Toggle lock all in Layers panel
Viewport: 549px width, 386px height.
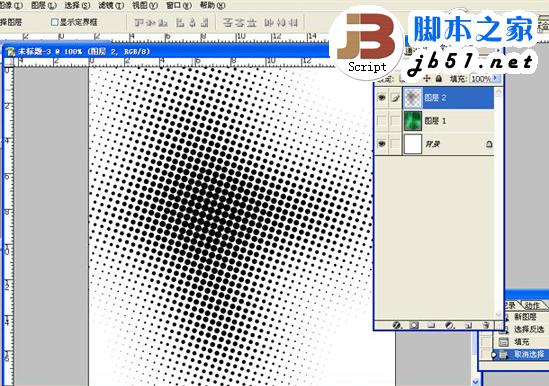439,78
